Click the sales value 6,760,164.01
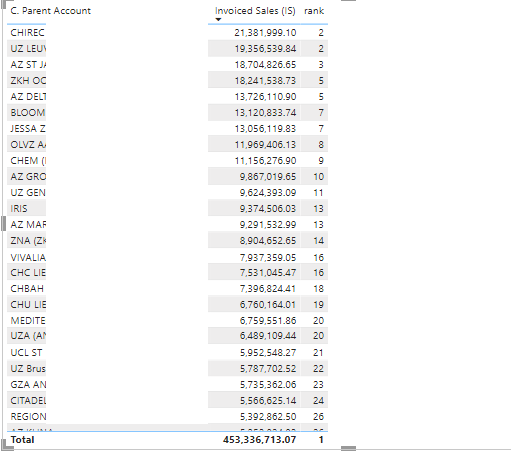The width and height of the screenshot is (511, 459). tap(268, 305)
